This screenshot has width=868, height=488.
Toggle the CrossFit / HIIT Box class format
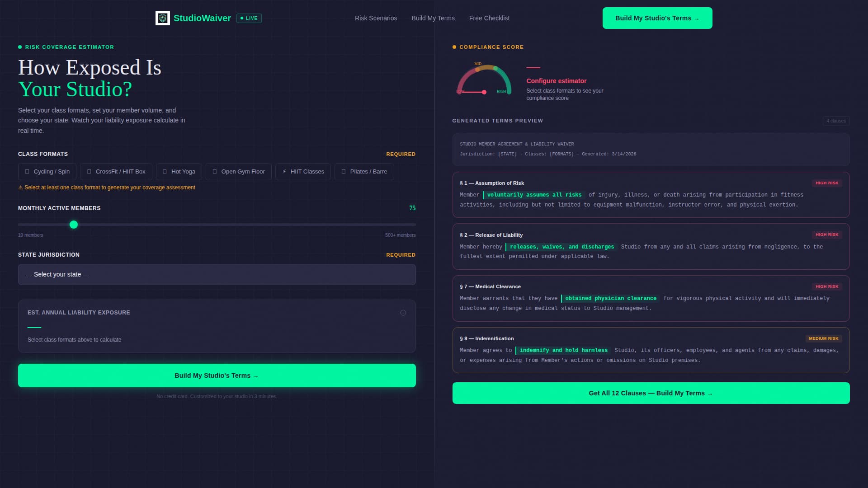point(116,172)
